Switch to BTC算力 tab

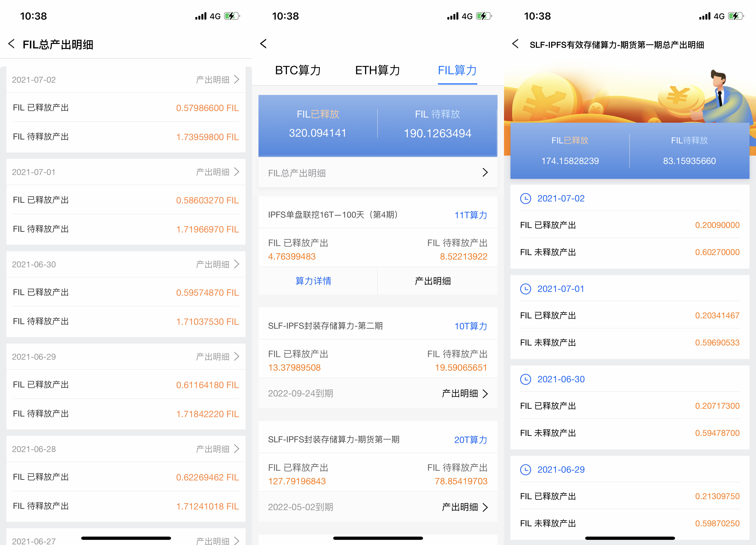pos(298,70)
